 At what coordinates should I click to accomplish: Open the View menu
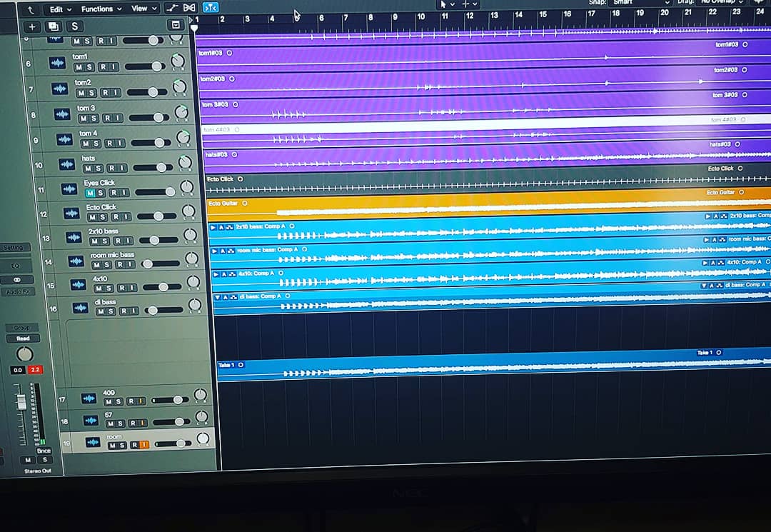[143, 9]
